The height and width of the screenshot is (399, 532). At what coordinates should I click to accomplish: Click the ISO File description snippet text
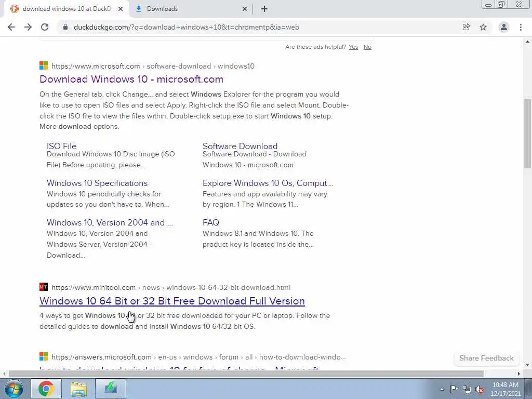(x=111, y=159)
